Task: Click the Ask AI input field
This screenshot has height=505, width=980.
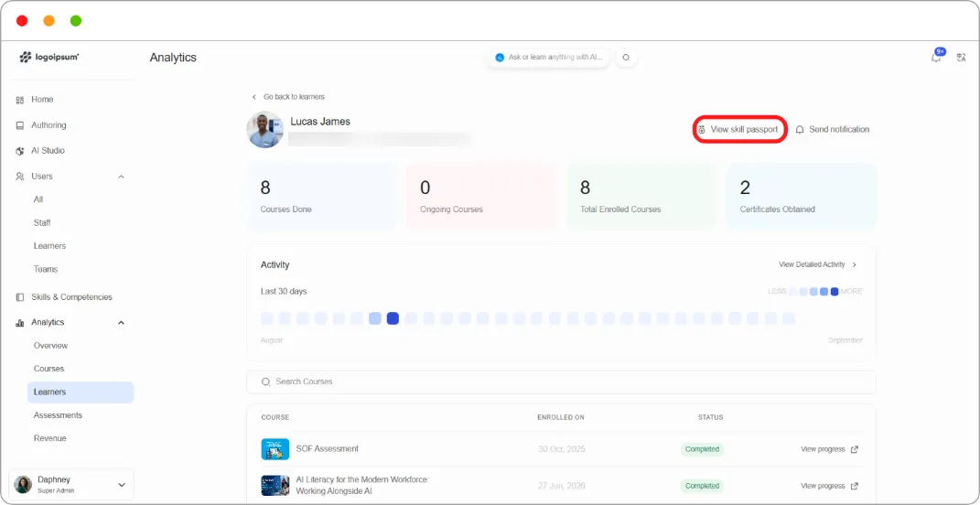Action: pos(548,57)
